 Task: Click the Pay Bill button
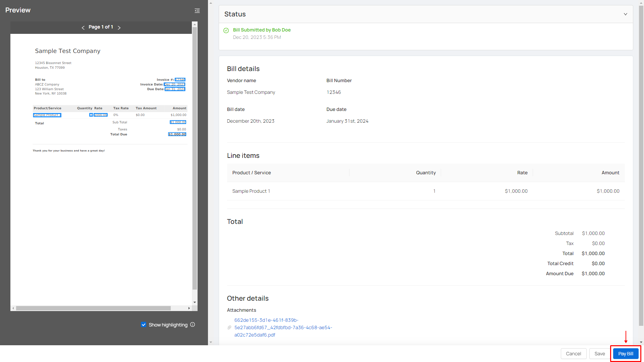pos(626,354)
